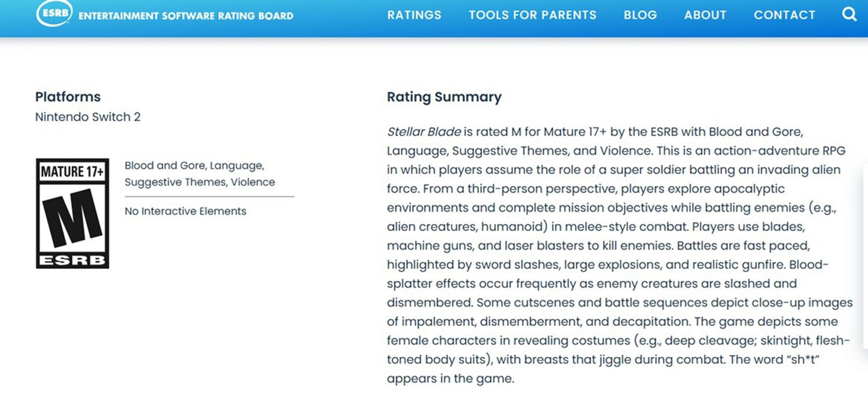
Task: Open the About menu item
Action: [x=705, y=15]
